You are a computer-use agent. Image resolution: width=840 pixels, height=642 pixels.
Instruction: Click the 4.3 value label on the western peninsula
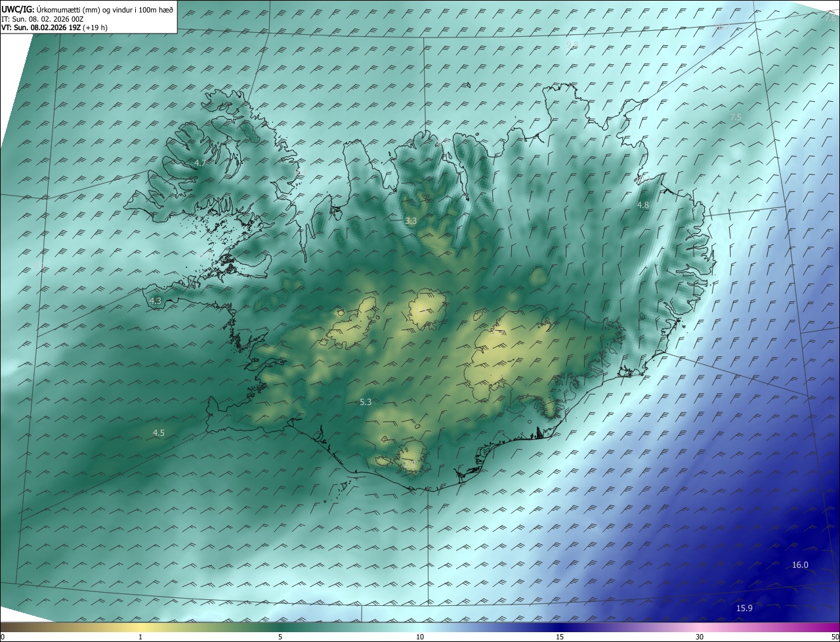point(156,301)
